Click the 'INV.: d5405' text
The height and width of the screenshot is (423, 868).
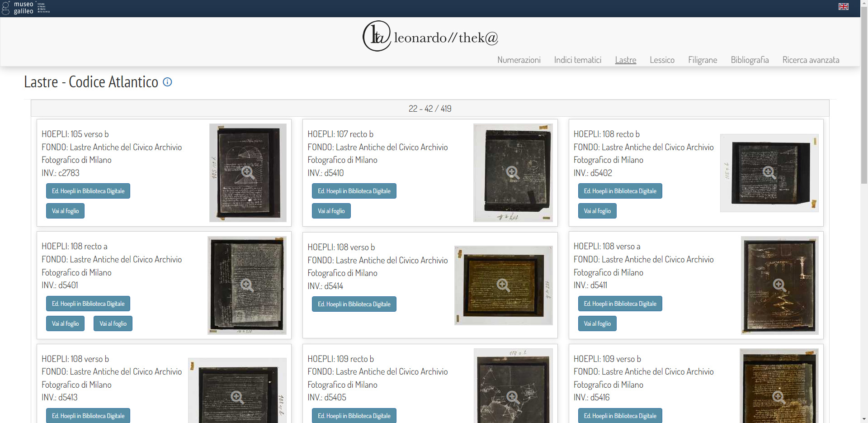[x=327, y=397]
